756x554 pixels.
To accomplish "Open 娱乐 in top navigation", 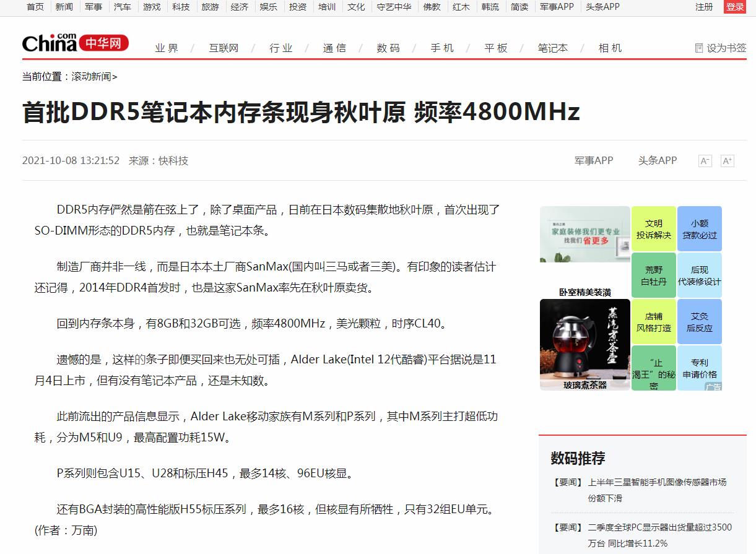I will click(269, 7).
